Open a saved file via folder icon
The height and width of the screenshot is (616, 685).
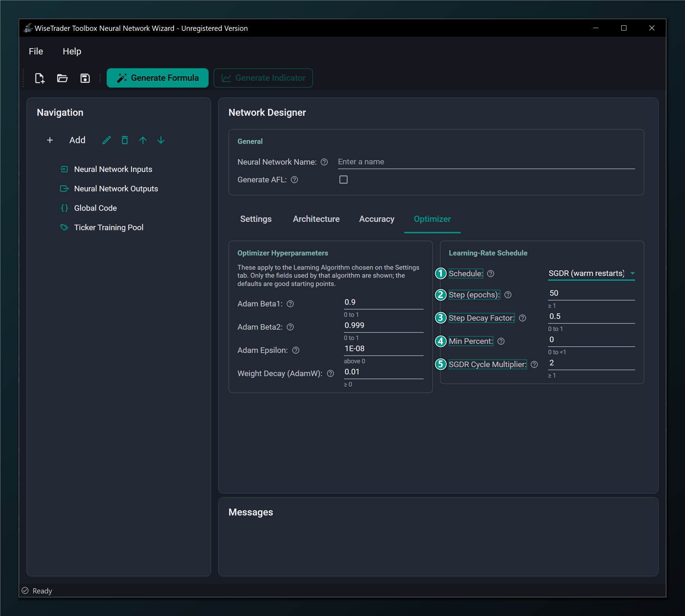click(x=62, y=78)
